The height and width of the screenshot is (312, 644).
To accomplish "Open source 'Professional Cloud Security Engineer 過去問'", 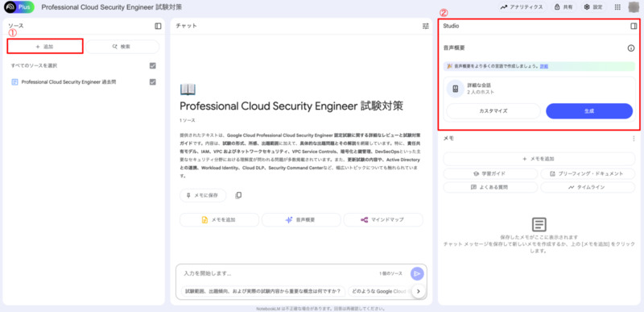I will (68, 82).
